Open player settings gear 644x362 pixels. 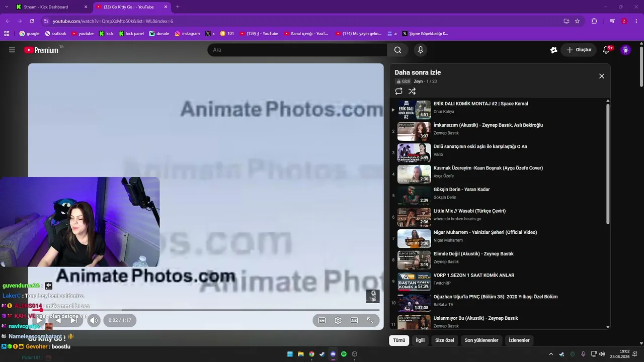coord(338,320)
